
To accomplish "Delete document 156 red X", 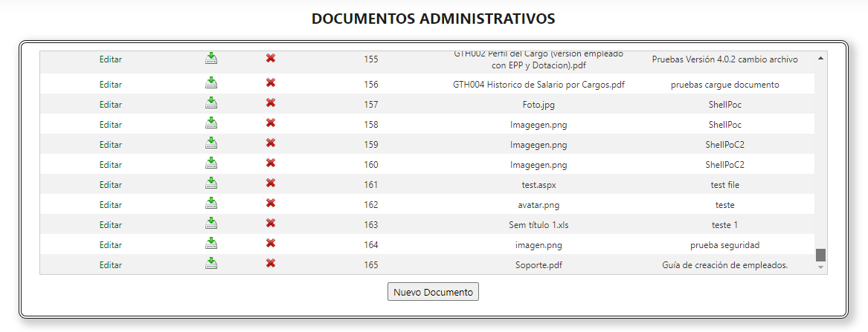I will [271, 83].
